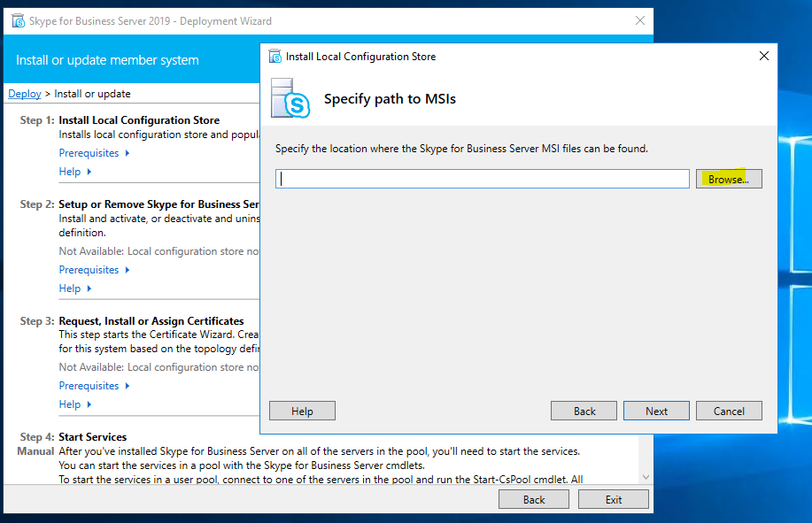Click Back in the Specify path dialog

tap(584, 411)
